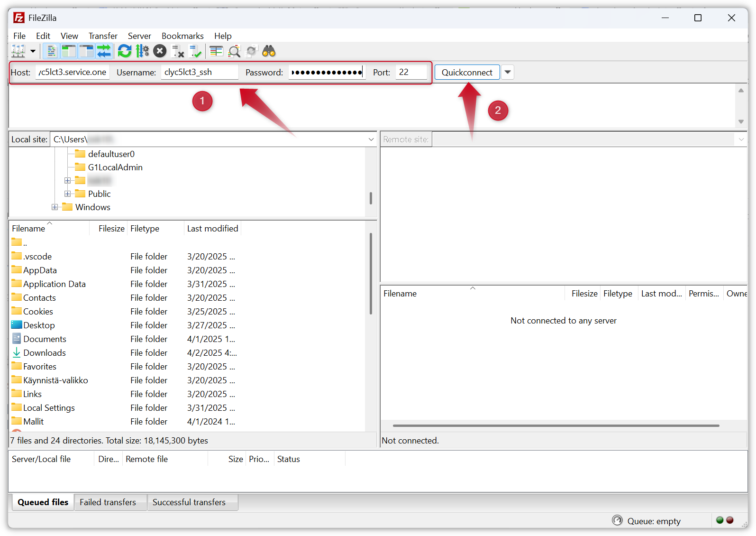Open Quickconnect history dropdown arrow
The width and height of the screenshot is (756, 536).
508,72
